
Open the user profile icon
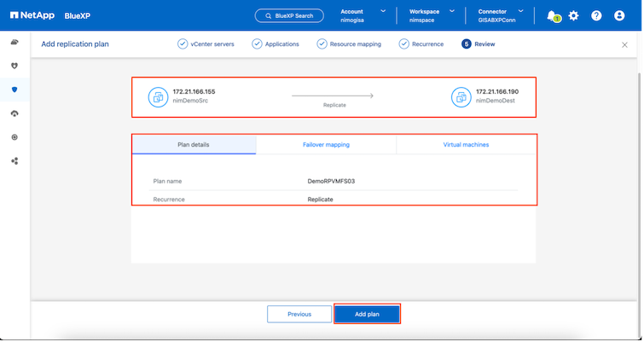click(619, 15)
